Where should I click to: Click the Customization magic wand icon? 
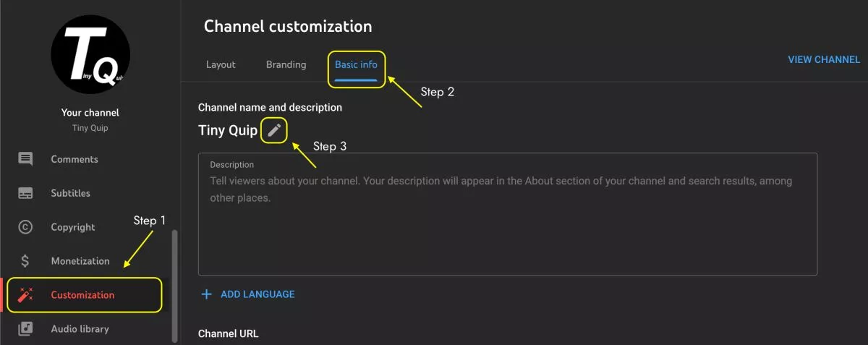coord(26,295)
